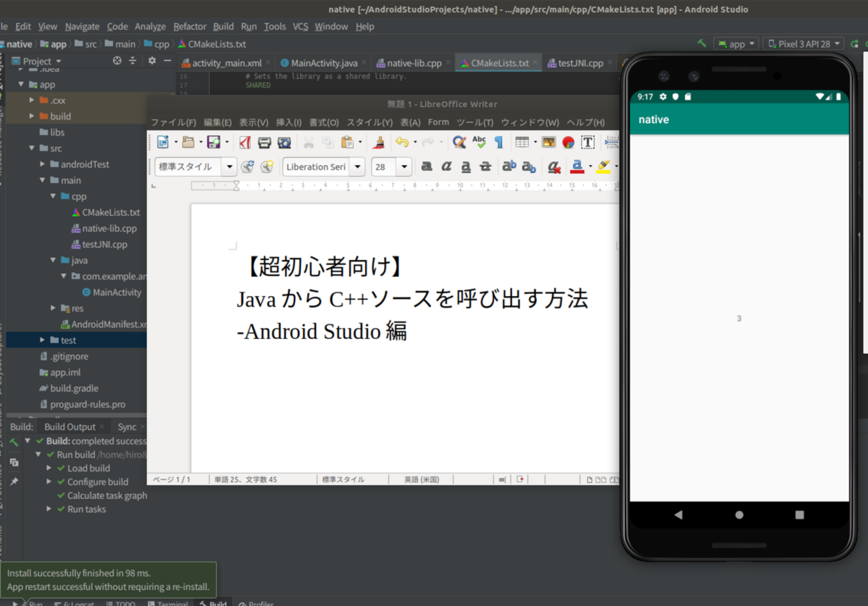Click the Print icon in Writer

264,142
